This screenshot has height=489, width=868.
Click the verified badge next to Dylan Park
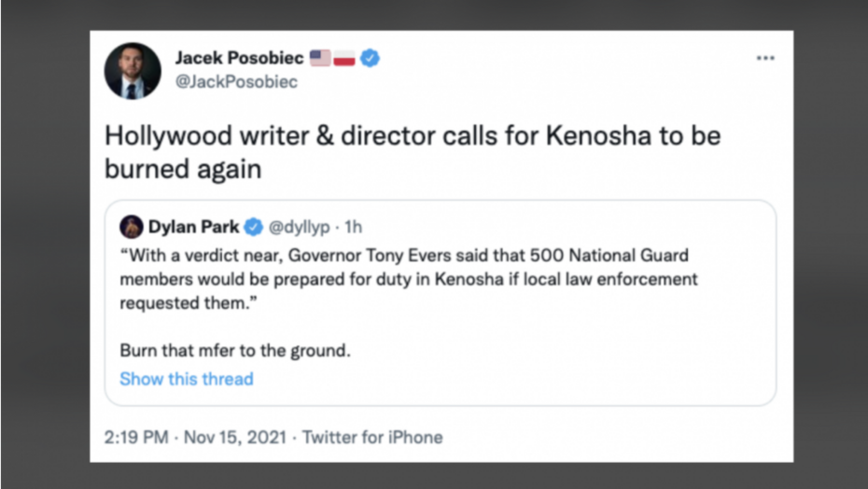tap(254, 227)
